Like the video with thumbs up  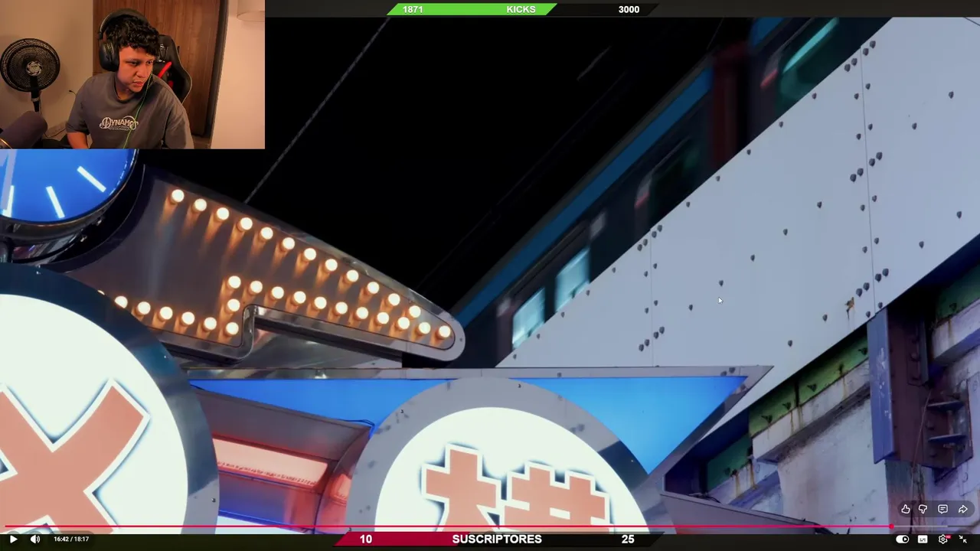tap(906, 510)
